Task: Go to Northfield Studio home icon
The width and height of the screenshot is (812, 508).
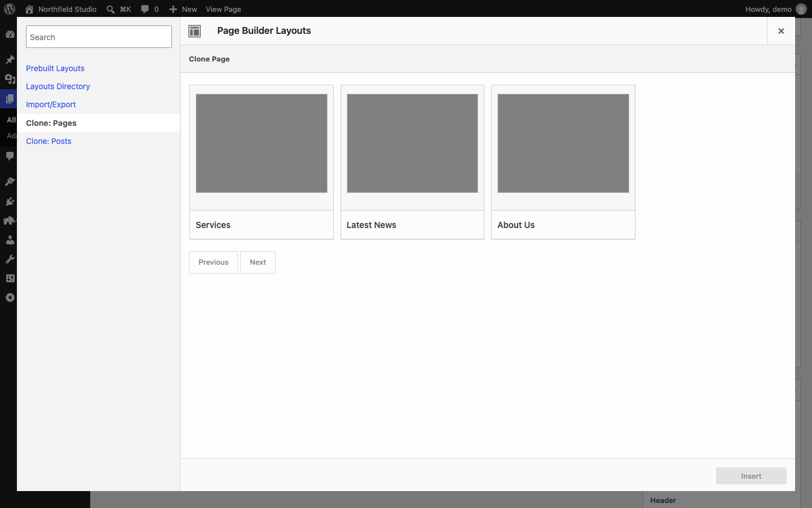Action: (29, 9)
